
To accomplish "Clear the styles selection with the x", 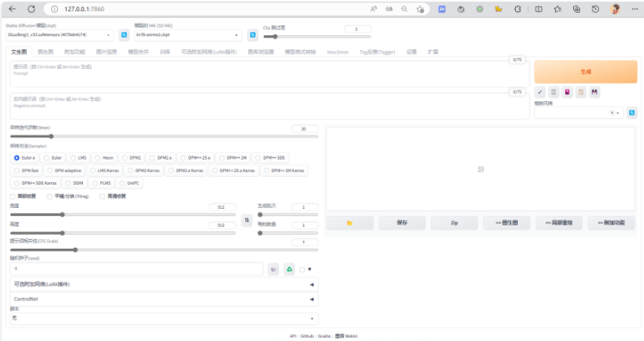I will 611,113.
